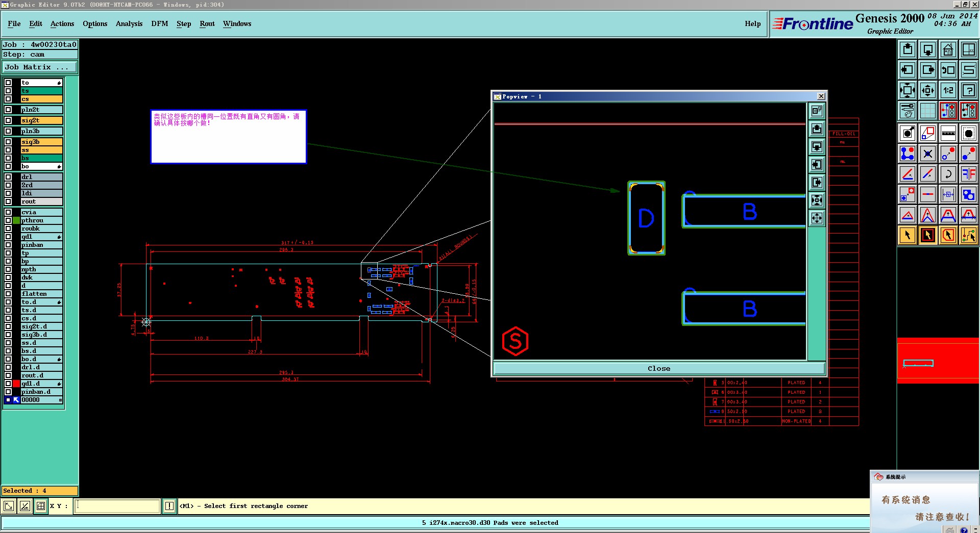Open the Options menu
The width and height of the screenshot is (980, 533).
95,23
